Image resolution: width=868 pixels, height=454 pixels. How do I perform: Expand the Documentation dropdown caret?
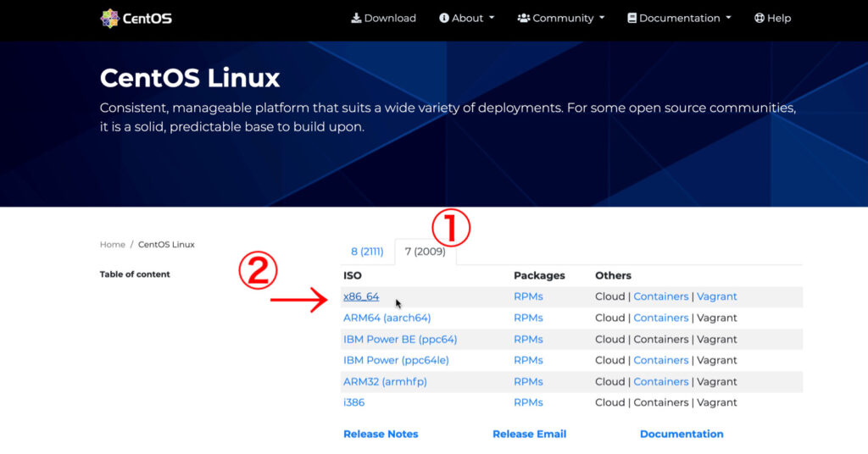728,19
